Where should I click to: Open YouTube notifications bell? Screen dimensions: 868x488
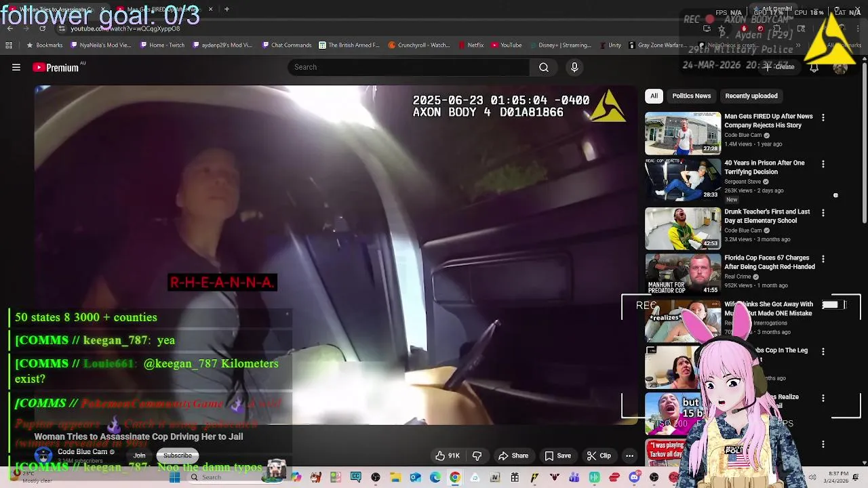pyautogui.click(x=814, y=67)
